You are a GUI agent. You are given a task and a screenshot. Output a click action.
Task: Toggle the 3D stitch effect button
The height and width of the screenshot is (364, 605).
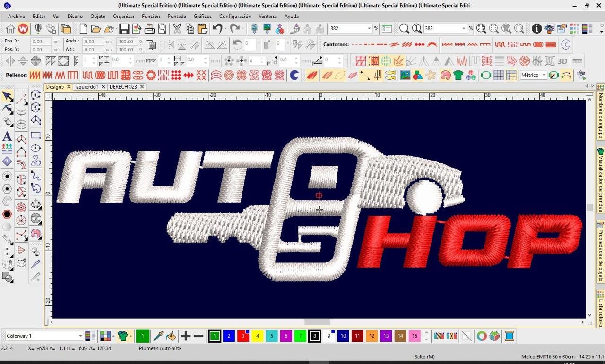(x=562, y=61)
